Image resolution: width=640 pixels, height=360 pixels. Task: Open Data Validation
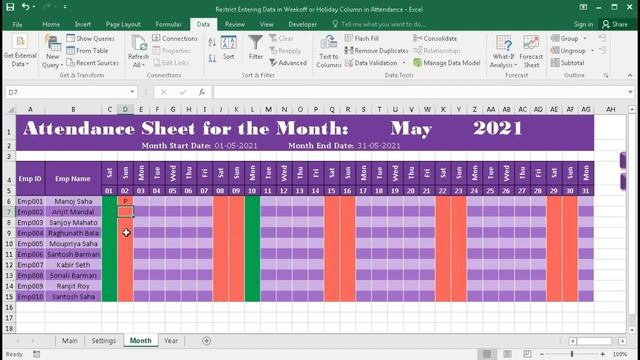point(371,63)
